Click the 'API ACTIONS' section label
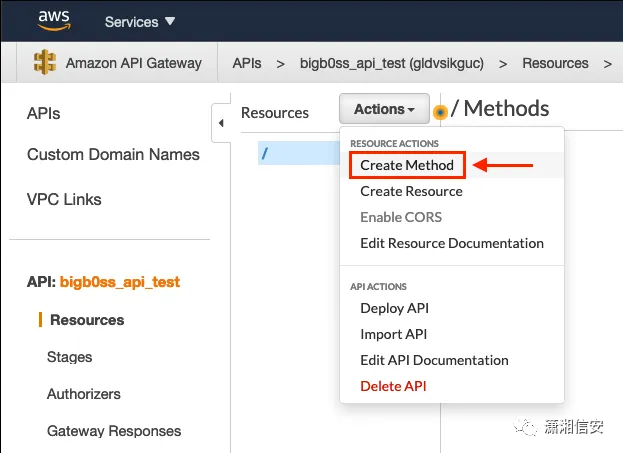 point(378,287)
